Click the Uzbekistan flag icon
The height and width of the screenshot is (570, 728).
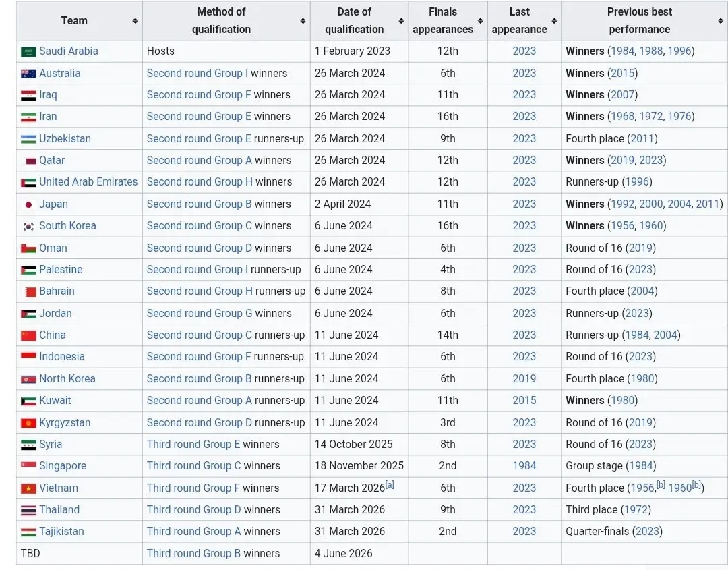[28, 139]
